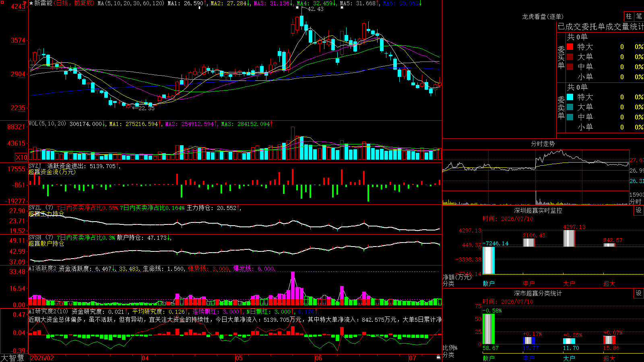644x362 pixels.
Task: Click the 时间: 2026/07/10 text in 实时监控
Action: (x=508, y=219)
